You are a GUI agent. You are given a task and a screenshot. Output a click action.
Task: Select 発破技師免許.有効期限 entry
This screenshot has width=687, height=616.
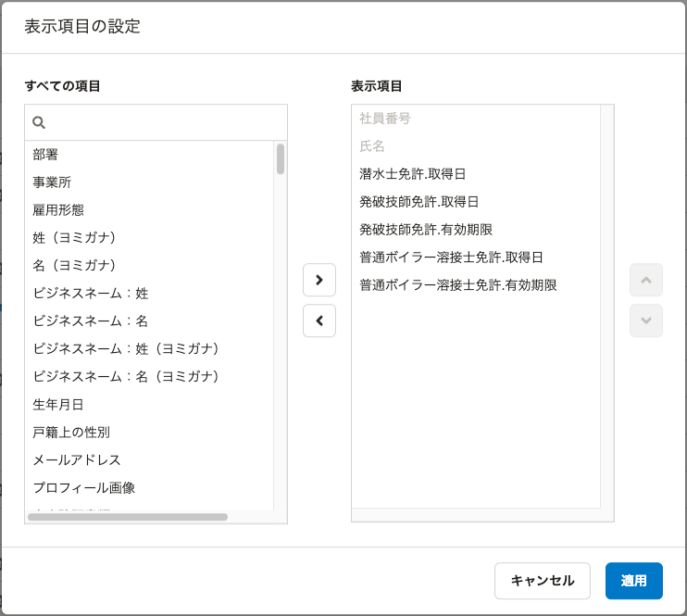pos(425,230)
